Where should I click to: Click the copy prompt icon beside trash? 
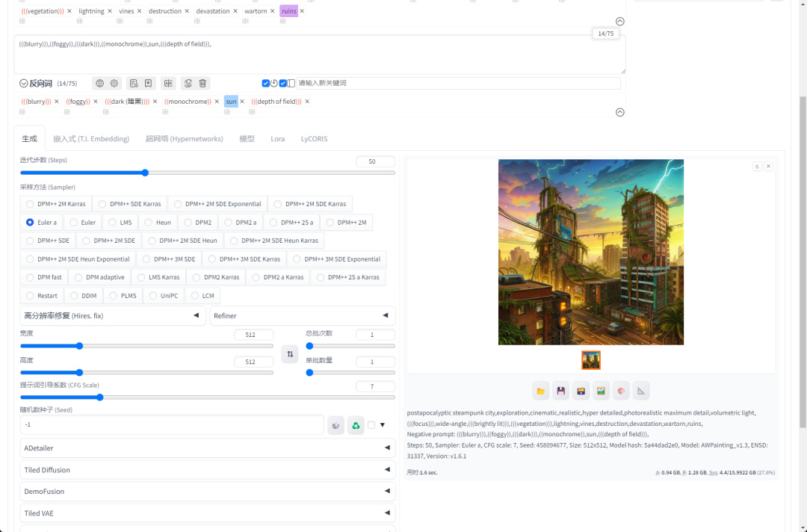pyautogui.click(x=188, y=84)
